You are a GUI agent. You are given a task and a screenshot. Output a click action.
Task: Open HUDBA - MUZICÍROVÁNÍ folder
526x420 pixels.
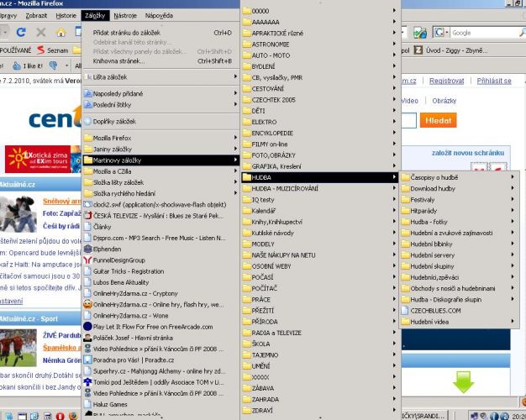coord(319,188)
